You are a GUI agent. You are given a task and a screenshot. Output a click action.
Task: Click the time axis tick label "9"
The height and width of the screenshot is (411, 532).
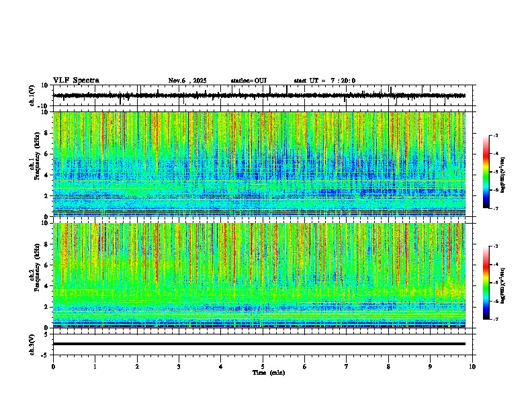tap(430, 367)
